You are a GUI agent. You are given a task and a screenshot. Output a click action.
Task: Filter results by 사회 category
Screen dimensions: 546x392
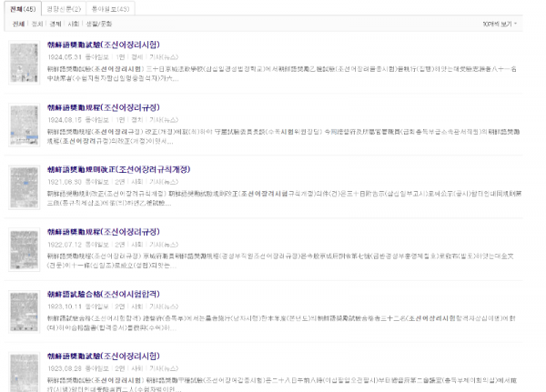74,24
